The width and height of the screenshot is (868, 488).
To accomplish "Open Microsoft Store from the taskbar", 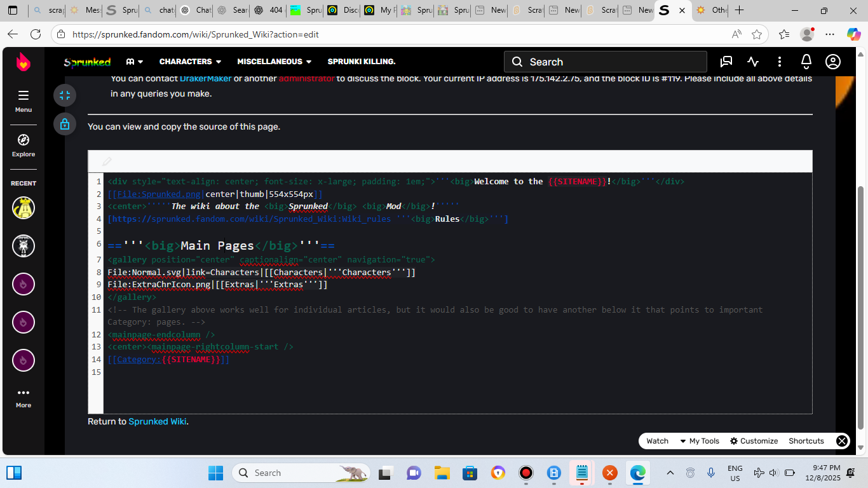I will click(x=470, y=473).
